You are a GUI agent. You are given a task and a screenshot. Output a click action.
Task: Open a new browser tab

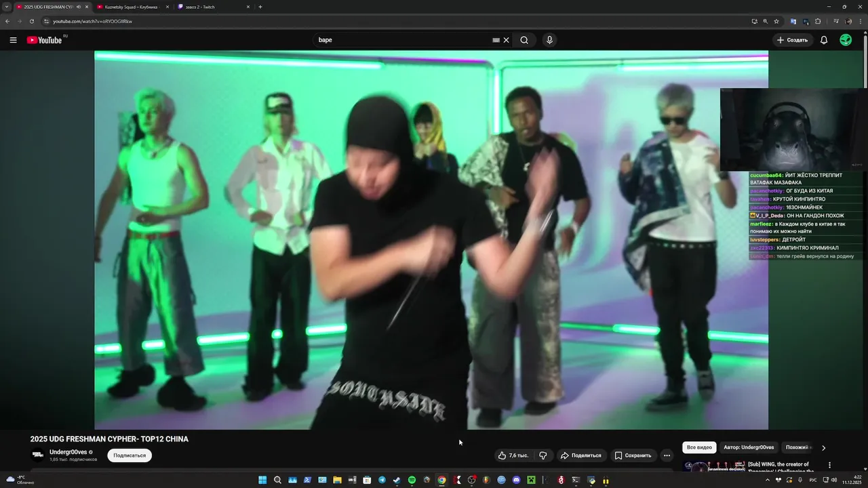point(260,7)
